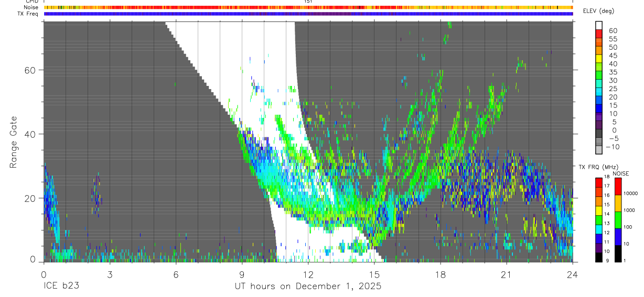Click the '45' value on the ELEV legend

click(x=613, y=56)
